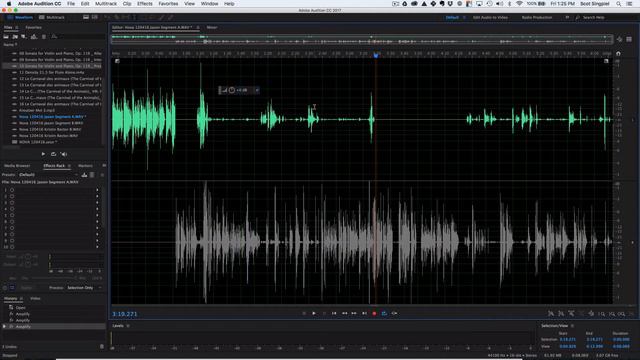Click the Rewind transport button

[344, 313]
